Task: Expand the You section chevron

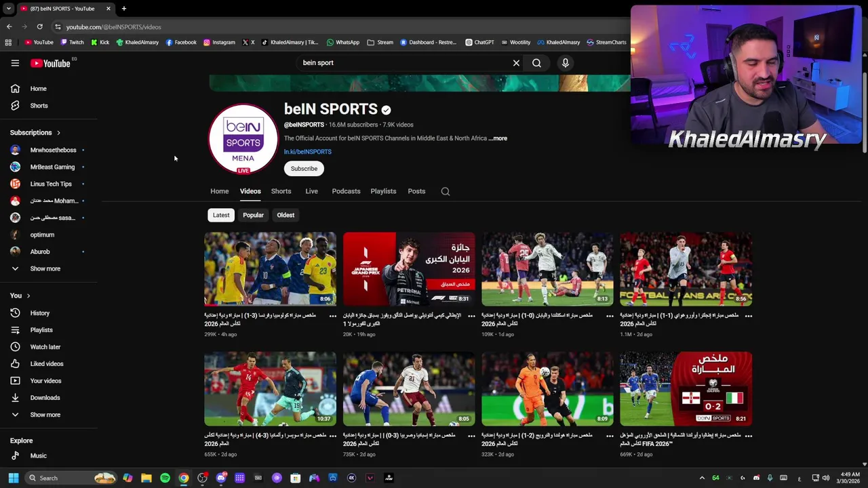Action: coord(28,296)
